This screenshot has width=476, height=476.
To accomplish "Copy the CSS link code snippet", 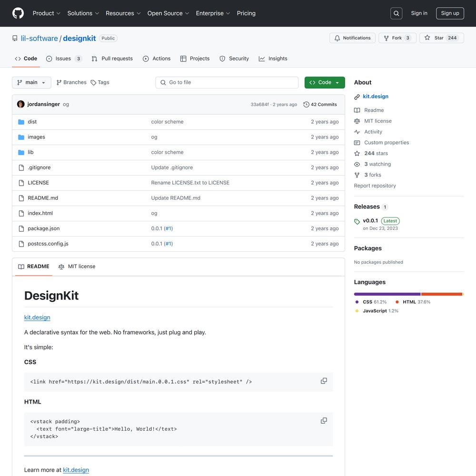I will click(324, 381).
